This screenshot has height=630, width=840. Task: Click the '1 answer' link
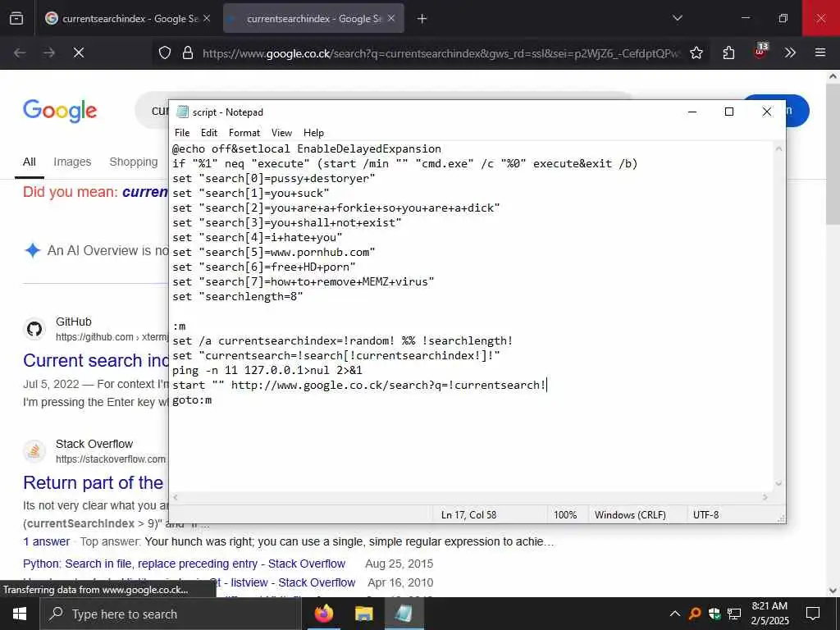pos(47,541)
